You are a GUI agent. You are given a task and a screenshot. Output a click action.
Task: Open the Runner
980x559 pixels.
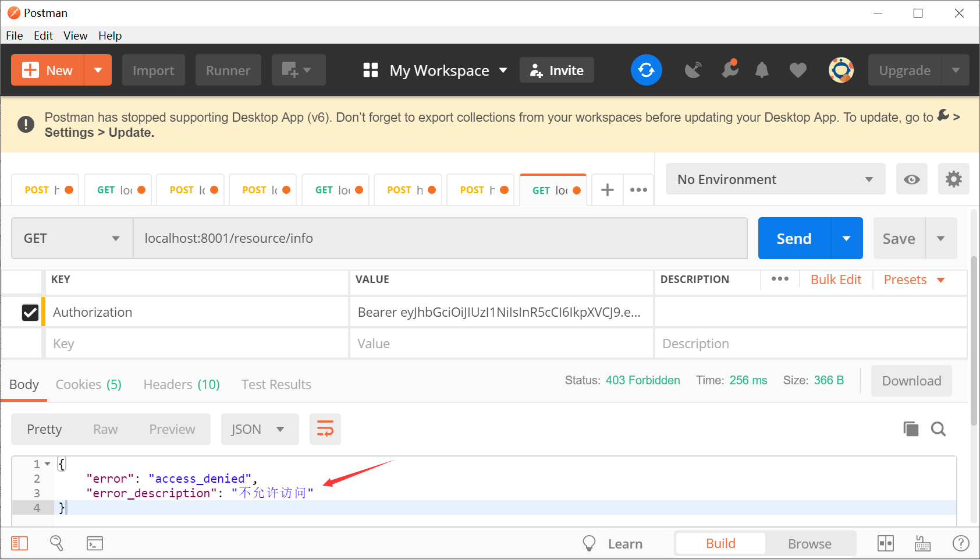click(x=228, y=70)
